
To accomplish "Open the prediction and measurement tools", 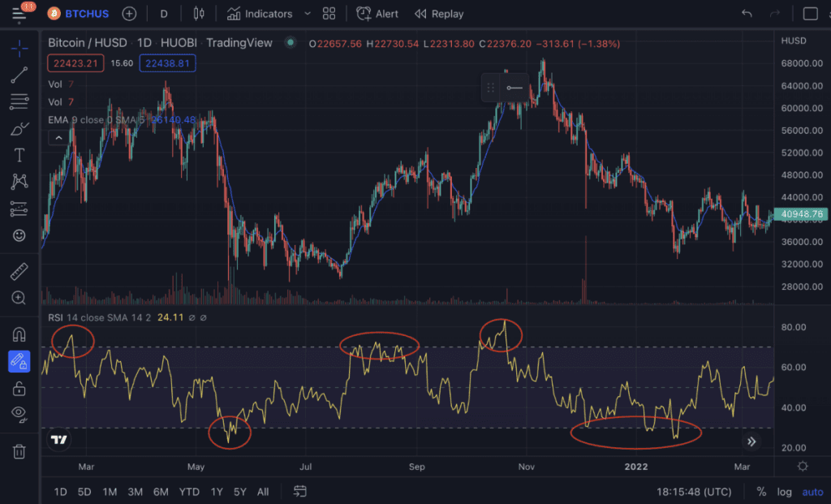I will (19, 209).
